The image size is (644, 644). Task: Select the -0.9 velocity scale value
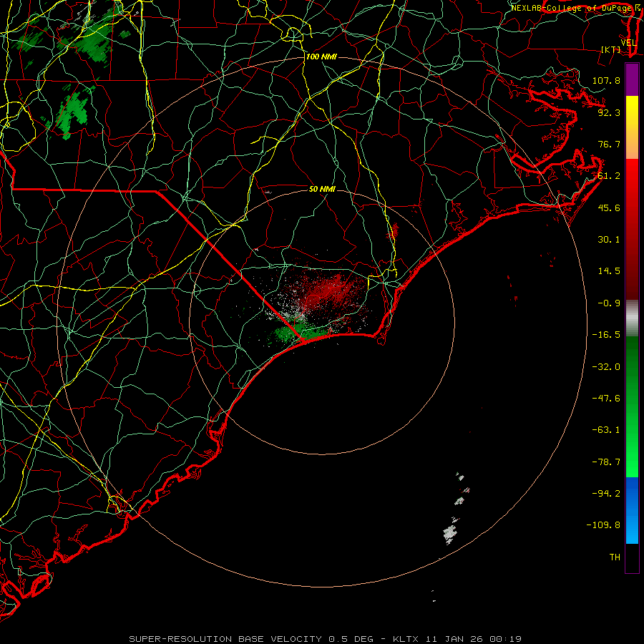pos(609,303)
